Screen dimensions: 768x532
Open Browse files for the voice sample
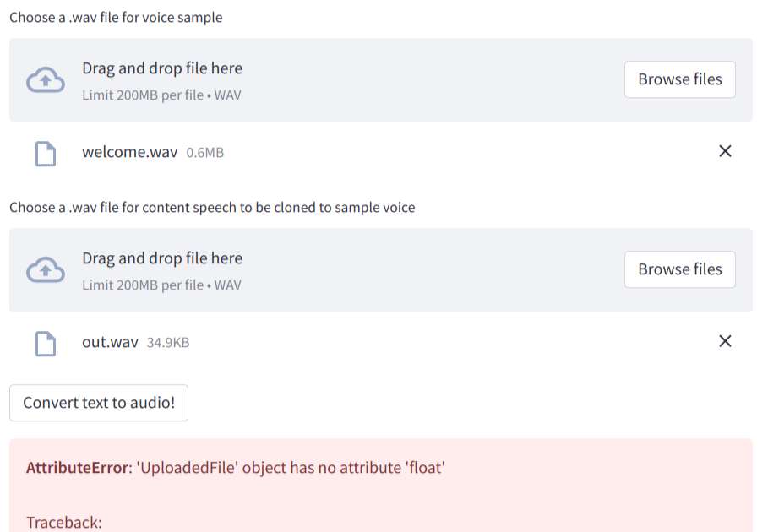point(679,79)
